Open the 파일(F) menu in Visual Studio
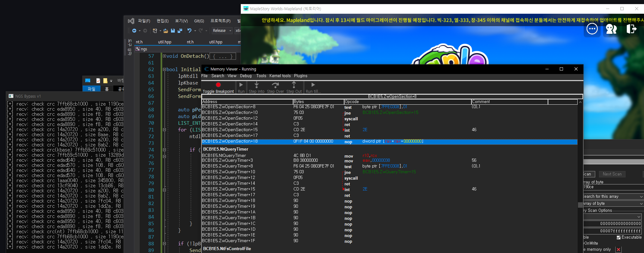The height and width of the screenshot is (253, 644). click(144, 21)
